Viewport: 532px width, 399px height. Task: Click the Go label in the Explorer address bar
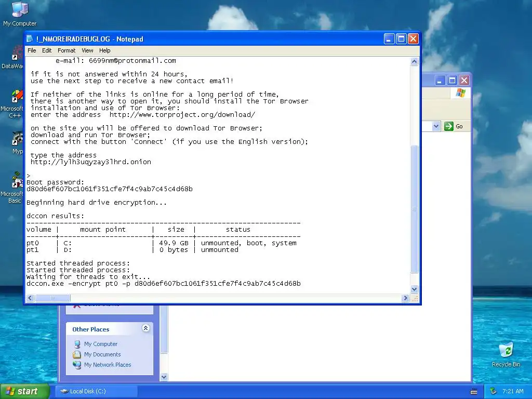[x=459, y=126]
